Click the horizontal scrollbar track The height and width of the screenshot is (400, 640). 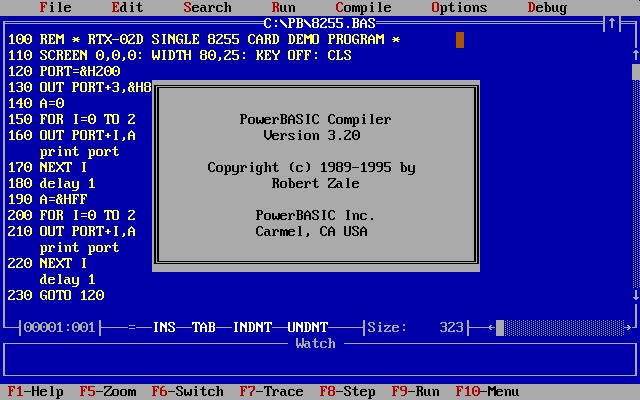pyautogui.click(x=564, y=327)
